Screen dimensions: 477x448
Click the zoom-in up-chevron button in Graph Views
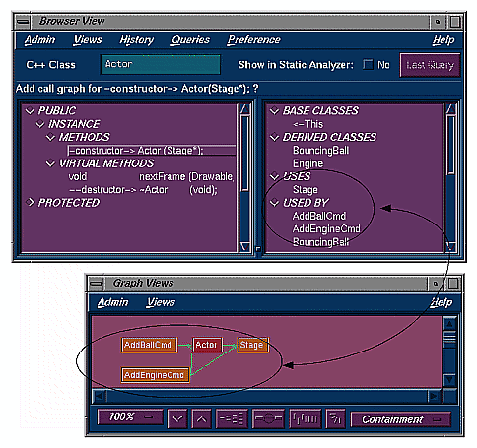201,418
